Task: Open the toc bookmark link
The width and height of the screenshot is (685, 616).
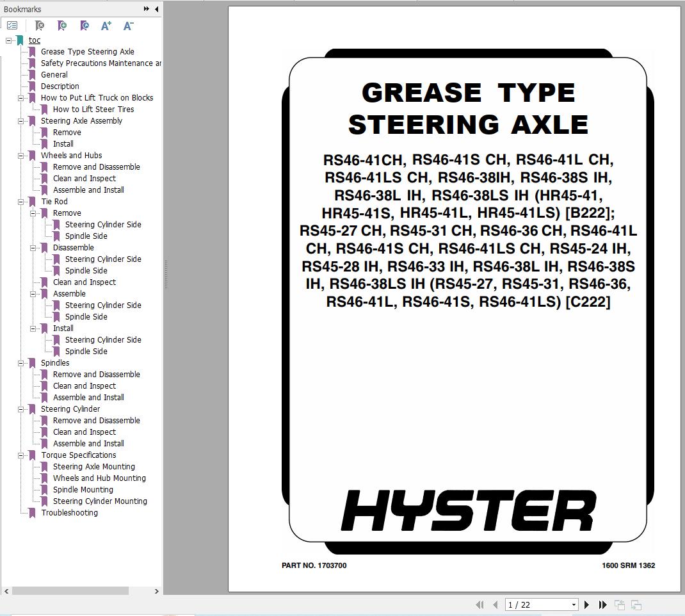Action: coord(35,40)
